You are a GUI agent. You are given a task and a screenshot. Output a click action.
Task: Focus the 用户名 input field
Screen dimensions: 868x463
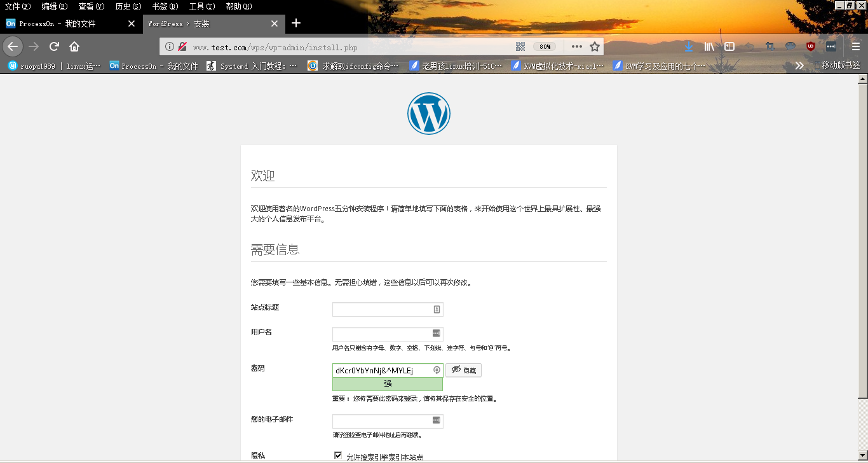pos(388,334)
